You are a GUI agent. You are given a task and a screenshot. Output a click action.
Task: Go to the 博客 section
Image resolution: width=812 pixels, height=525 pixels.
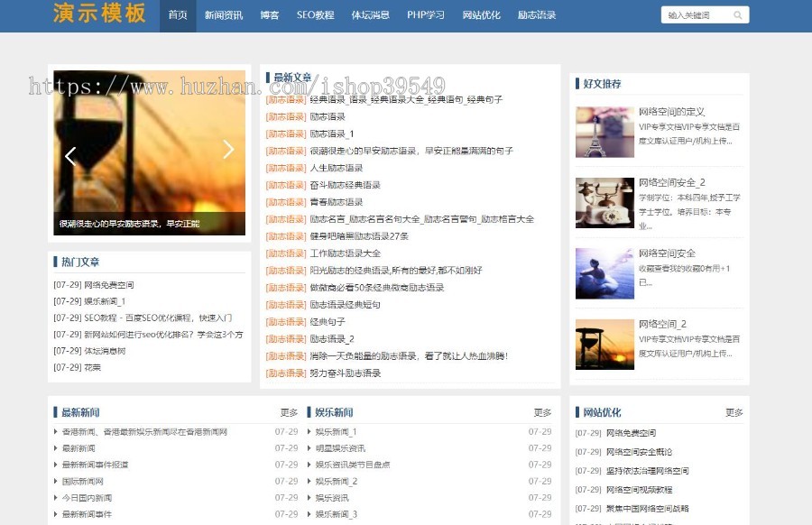tap(269, 15)
